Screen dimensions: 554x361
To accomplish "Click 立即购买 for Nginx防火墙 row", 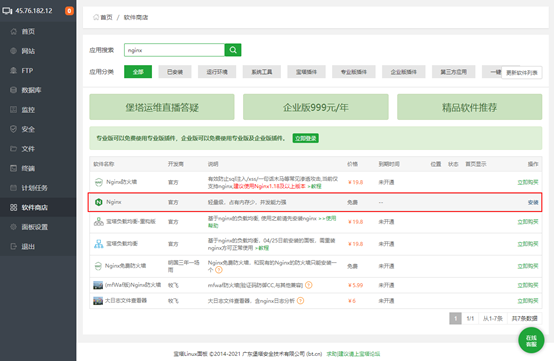I will pyautogui.click(x=528, y=182).
